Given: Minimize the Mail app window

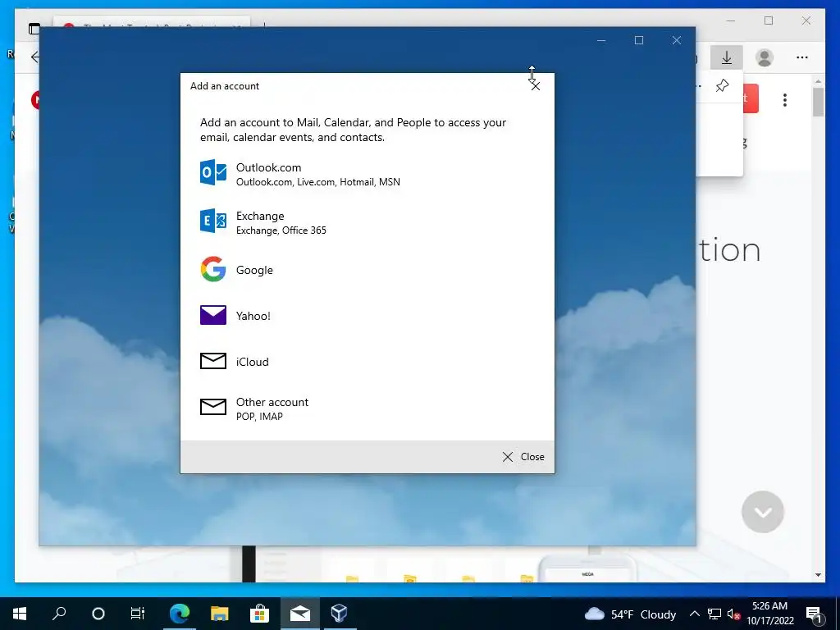Looking at the screenshot, I should [x=601, y=40].
